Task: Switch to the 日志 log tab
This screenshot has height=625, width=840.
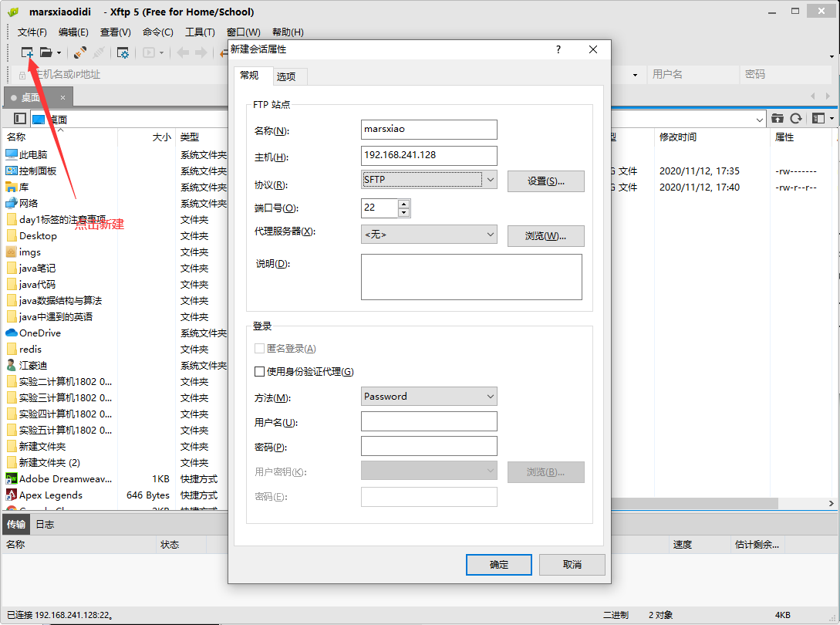Action: pos(45,525)
